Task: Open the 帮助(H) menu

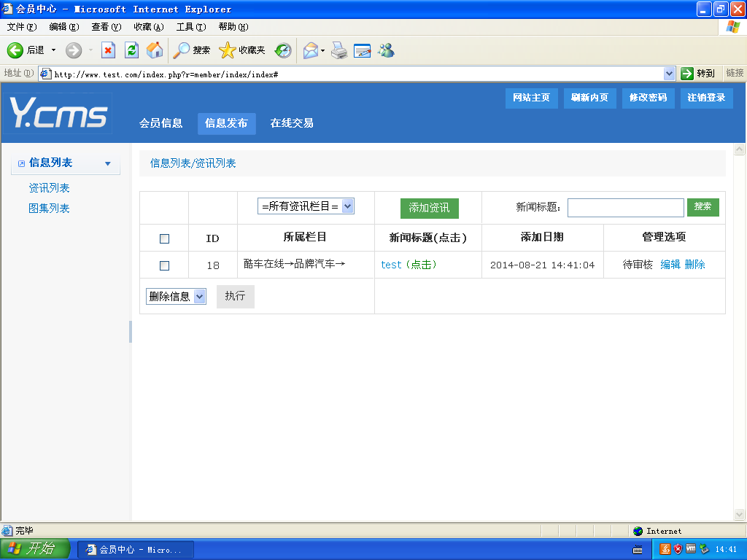Action: coord(234,27)
